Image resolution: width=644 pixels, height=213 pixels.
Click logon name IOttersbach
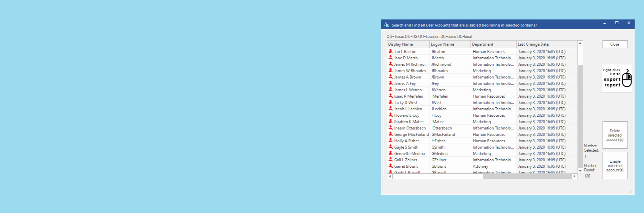pyautogui.click(x=442, y=128)
